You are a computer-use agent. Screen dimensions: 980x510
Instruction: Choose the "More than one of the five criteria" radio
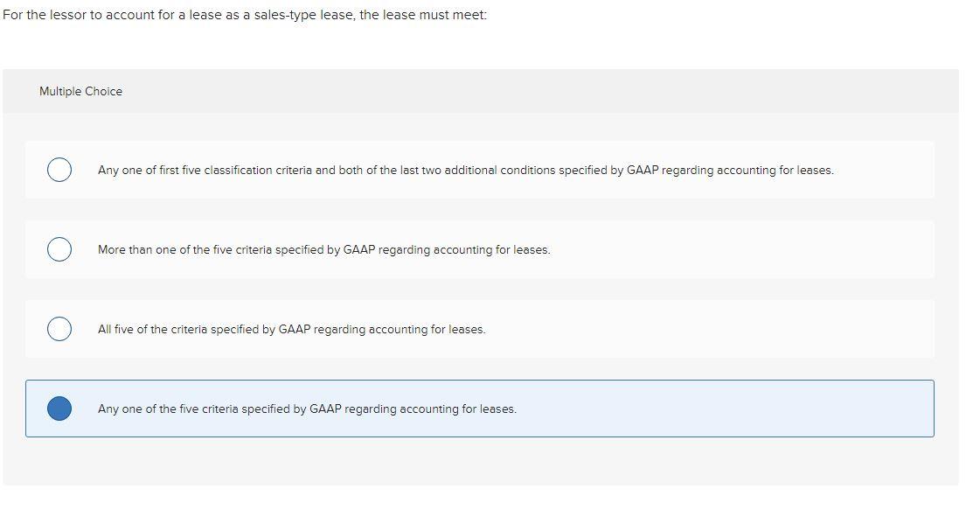click(x=59, y=249)
